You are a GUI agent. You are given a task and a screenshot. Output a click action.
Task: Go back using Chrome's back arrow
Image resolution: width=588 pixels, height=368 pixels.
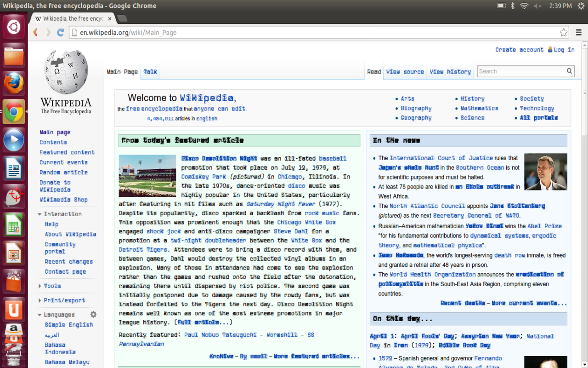36,32
